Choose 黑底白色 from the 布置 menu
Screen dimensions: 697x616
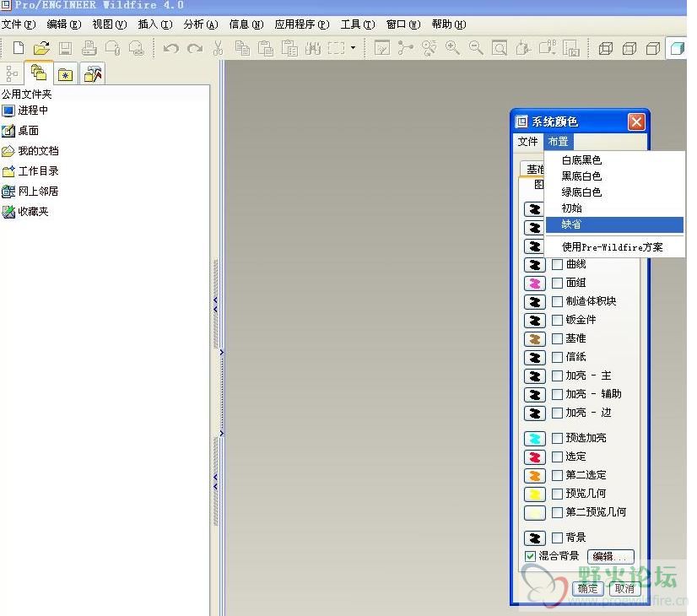pyautogui.click(x=614, y=176)
